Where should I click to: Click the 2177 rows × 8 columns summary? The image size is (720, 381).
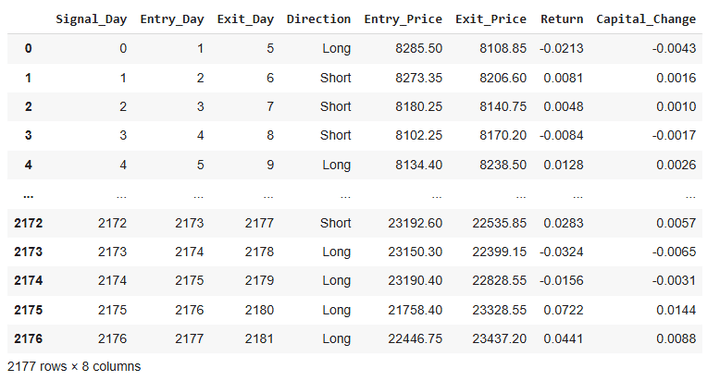coord(74,366)
